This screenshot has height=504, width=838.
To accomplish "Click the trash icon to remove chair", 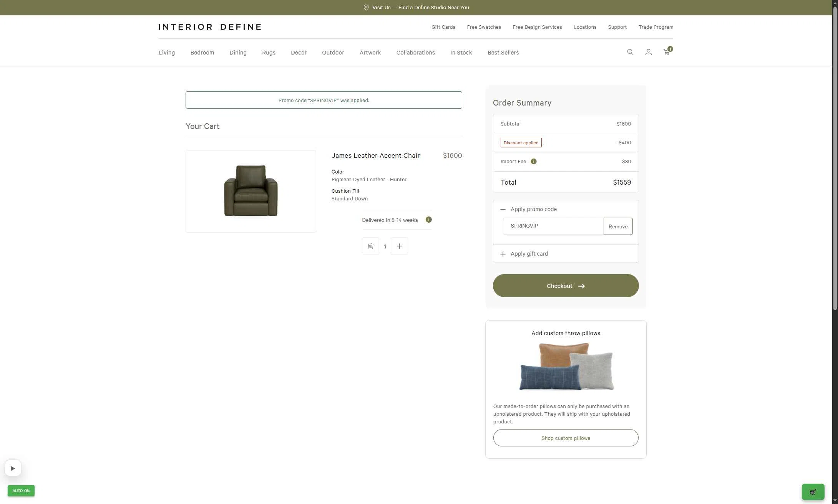I will coord(370,246).
